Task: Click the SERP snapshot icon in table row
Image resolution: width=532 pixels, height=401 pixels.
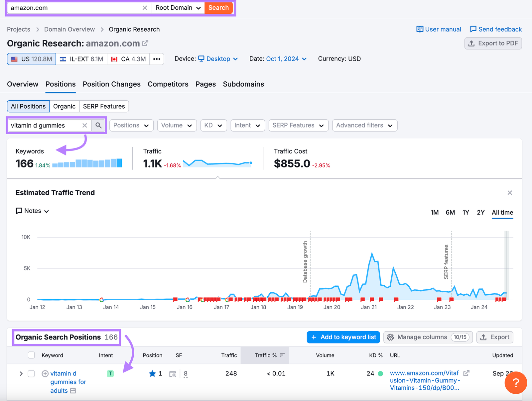Action: coord(173,373)
